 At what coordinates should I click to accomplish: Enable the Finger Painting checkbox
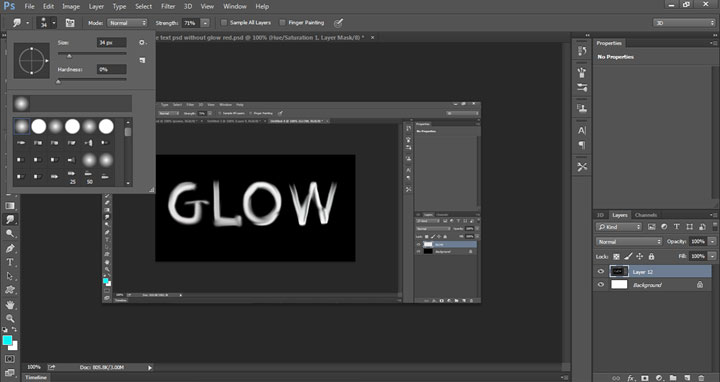(x=282, y=22)
